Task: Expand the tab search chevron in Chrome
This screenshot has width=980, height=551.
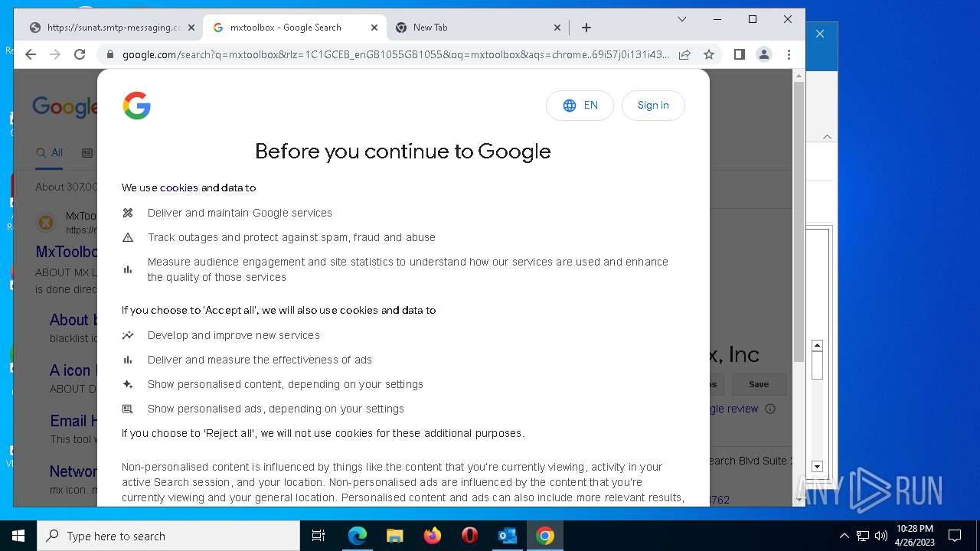Action: (681, 19)
